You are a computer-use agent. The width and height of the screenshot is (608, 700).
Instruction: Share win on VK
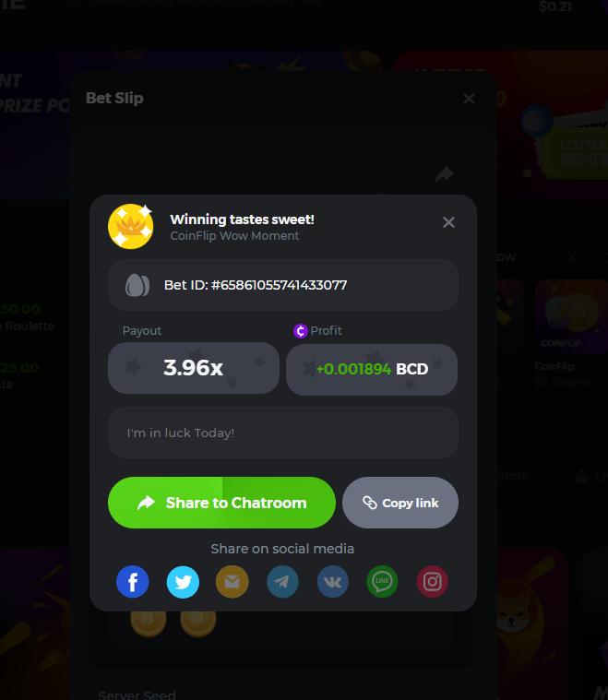tap(332, 582)
